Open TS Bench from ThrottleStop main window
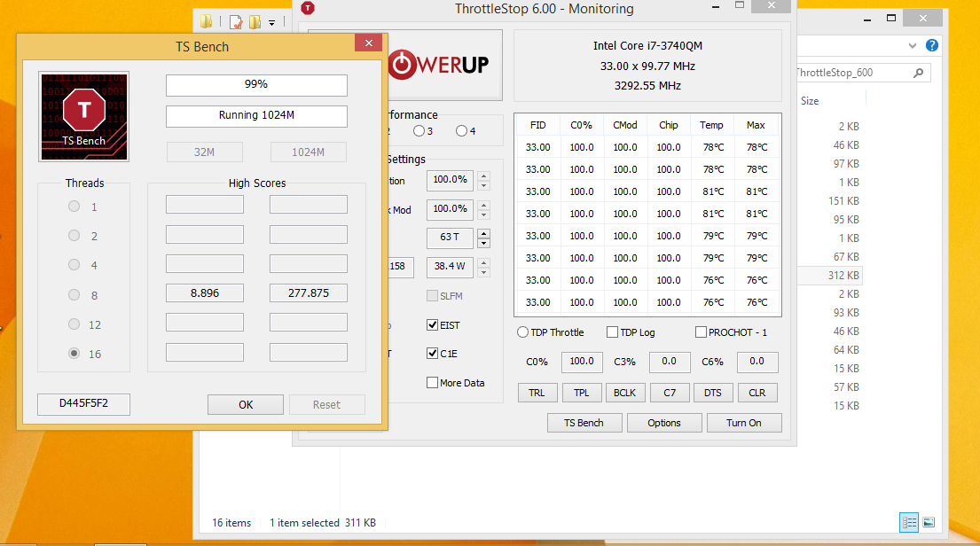 tap(584, 423)
